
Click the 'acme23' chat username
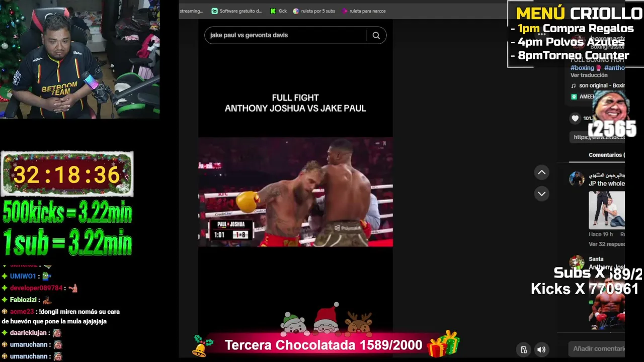tap(22, 312)
